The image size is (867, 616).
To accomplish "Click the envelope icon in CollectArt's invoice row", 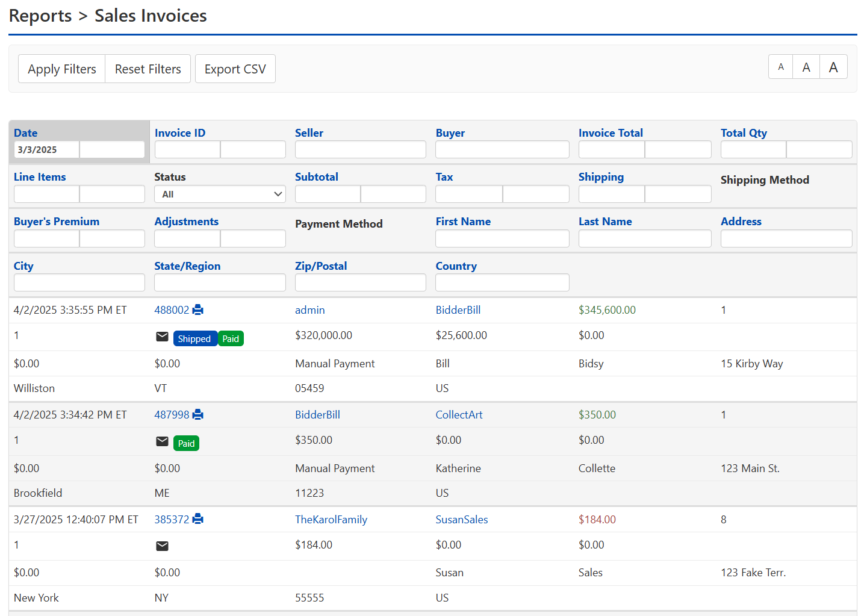I will pyautogui.click(x=162, y=441).
